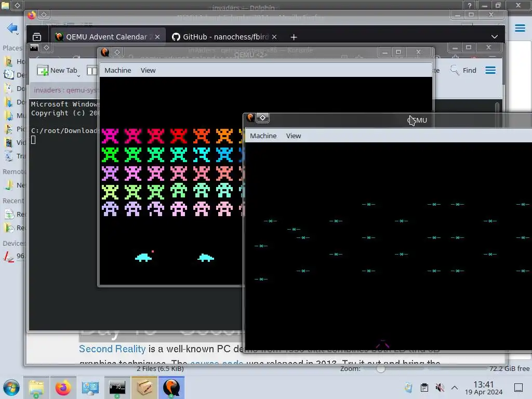Click the Dolphin titlebar folder icon
The width and height of the screenshot is (532, 399).
click(x=5, y=5)
